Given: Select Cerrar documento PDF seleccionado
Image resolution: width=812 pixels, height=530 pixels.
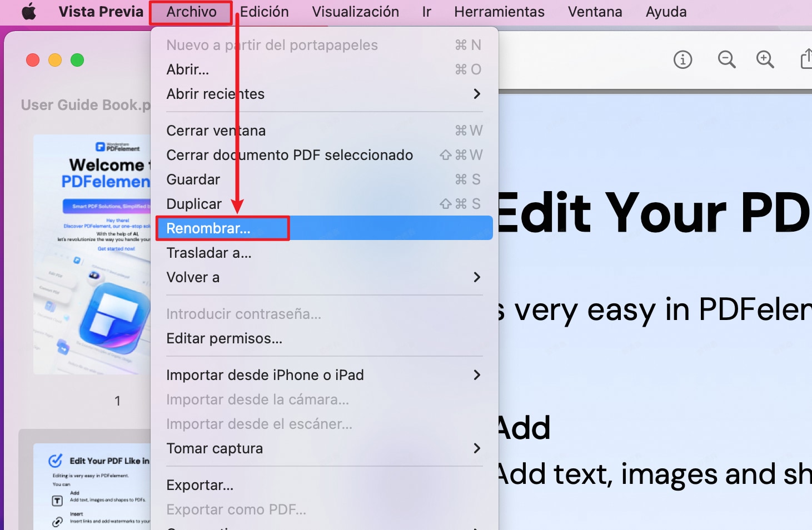Looking at the screenshot, I should 324,155.
